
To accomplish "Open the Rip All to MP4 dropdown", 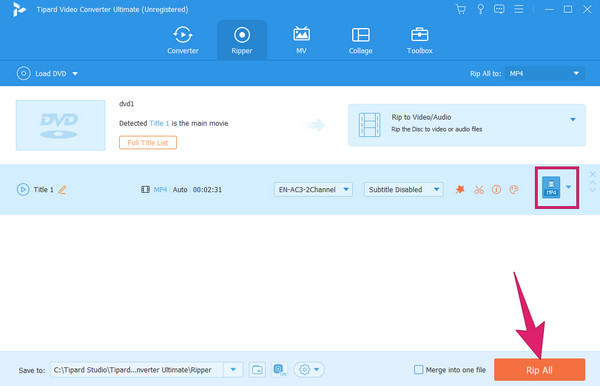I will 545,73.
